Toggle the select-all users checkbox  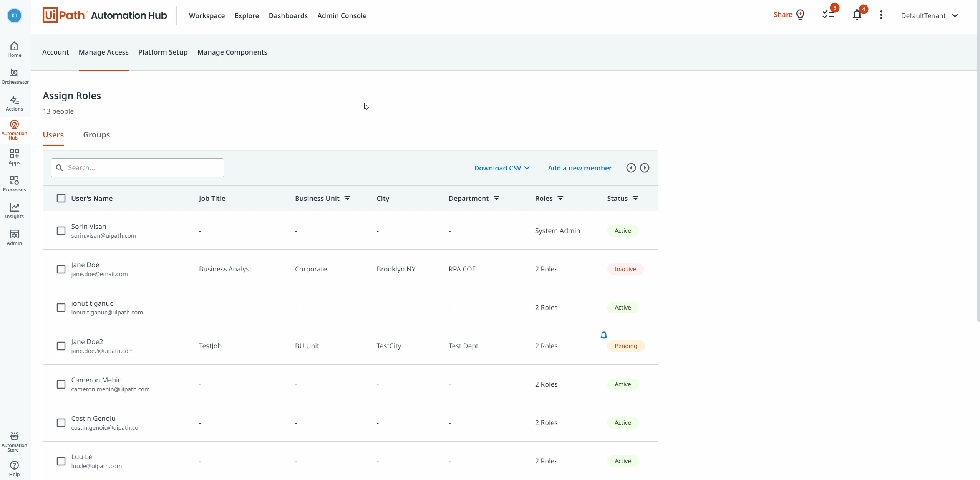point(61,198)
